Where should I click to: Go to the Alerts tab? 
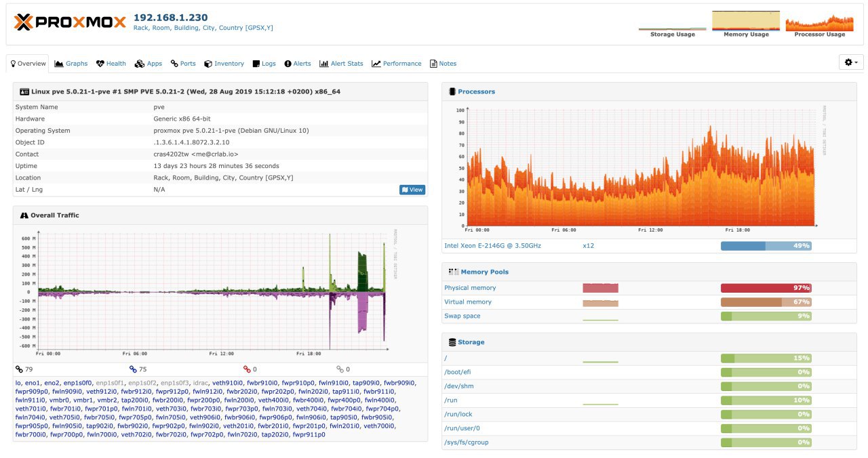point(298,64)
